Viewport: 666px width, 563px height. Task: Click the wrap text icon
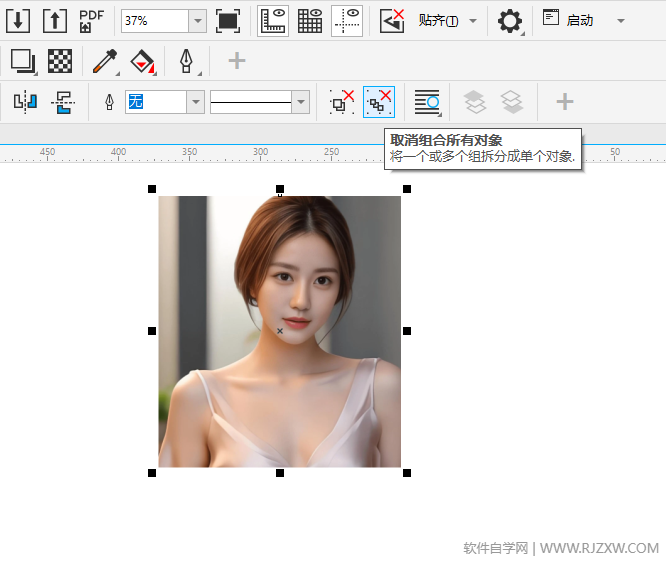coord(427,102)
